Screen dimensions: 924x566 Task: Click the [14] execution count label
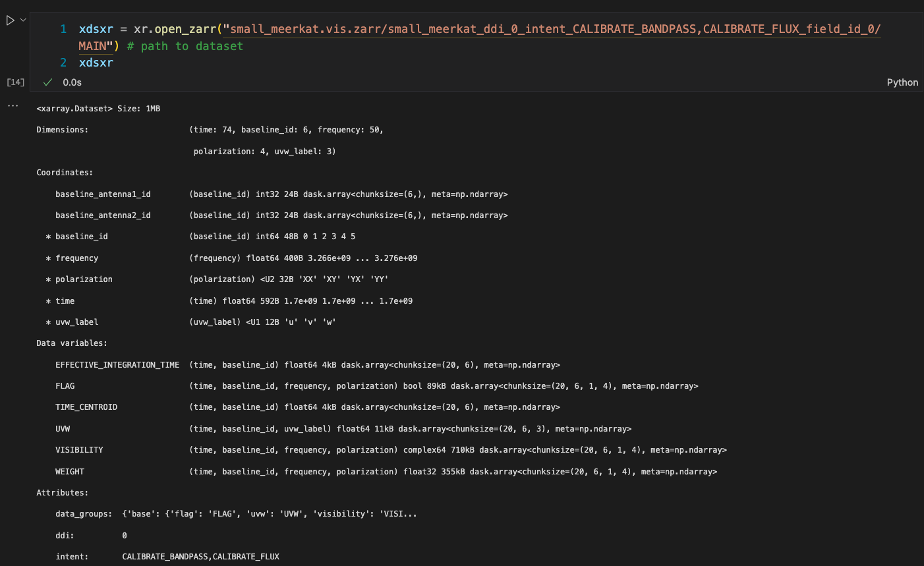[x=15, y=82]
